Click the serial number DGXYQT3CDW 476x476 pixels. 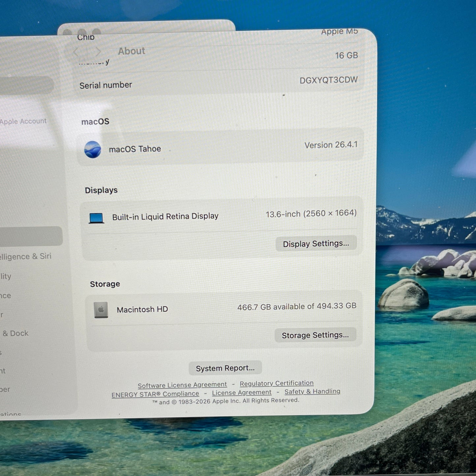point(328,80)
